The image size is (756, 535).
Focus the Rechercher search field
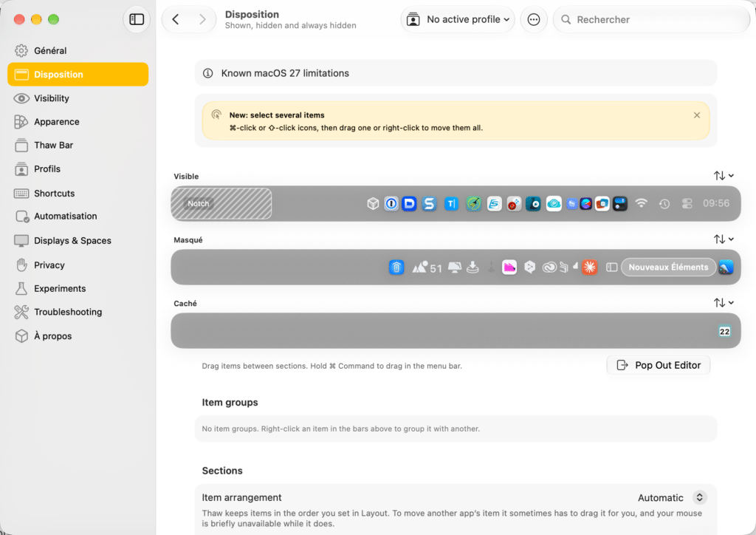coord(651,19)
